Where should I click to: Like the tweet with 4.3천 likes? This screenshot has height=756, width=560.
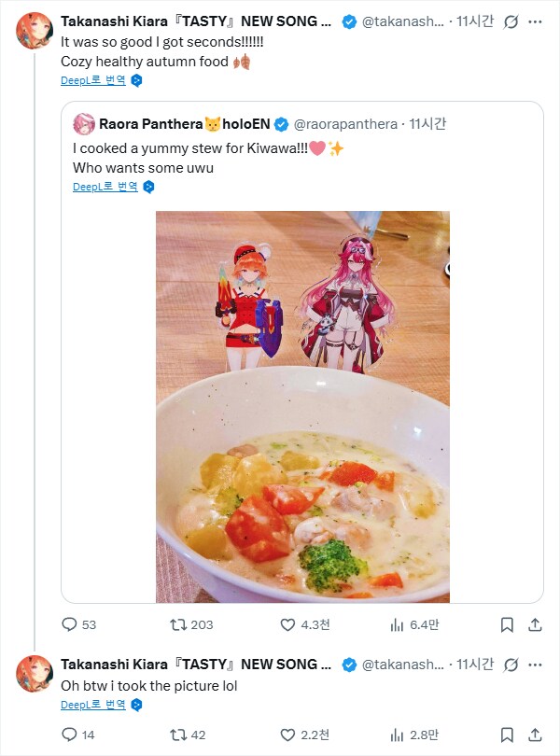pos(288,624)
